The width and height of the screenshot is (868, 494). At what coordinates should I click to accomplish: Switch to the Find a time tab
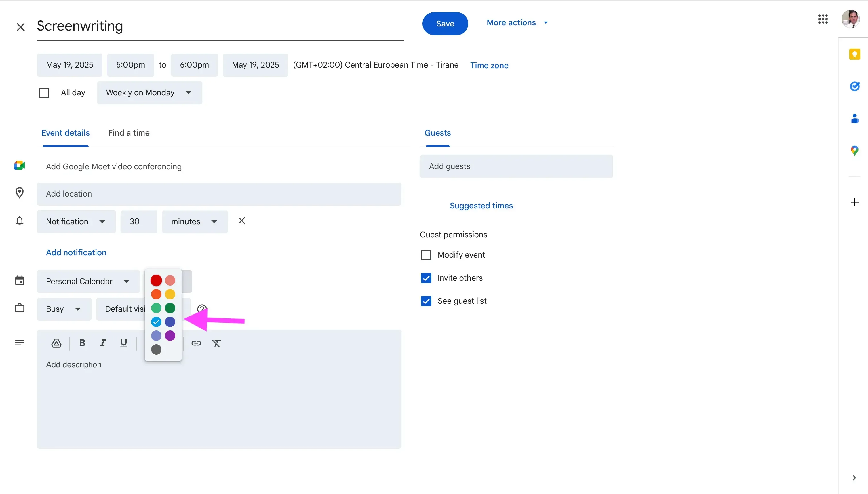129,133
